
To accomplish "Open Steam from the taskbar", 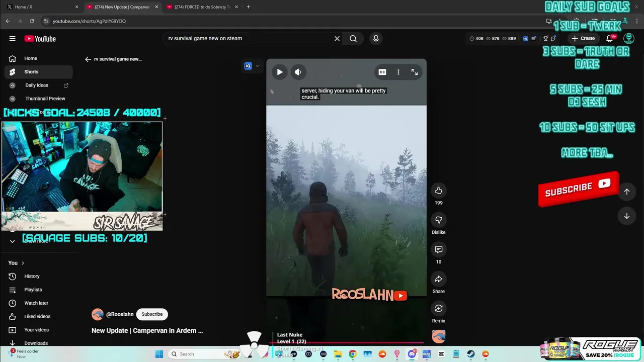I will 471,354.
